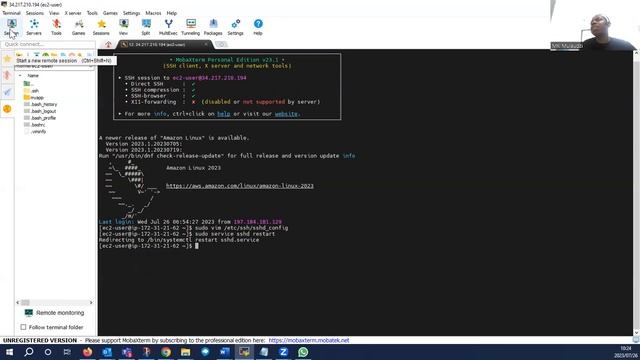Click the 'info' link after version update
Screen dimensions: 640x360
pyautogui.click(x=349, y=156)
